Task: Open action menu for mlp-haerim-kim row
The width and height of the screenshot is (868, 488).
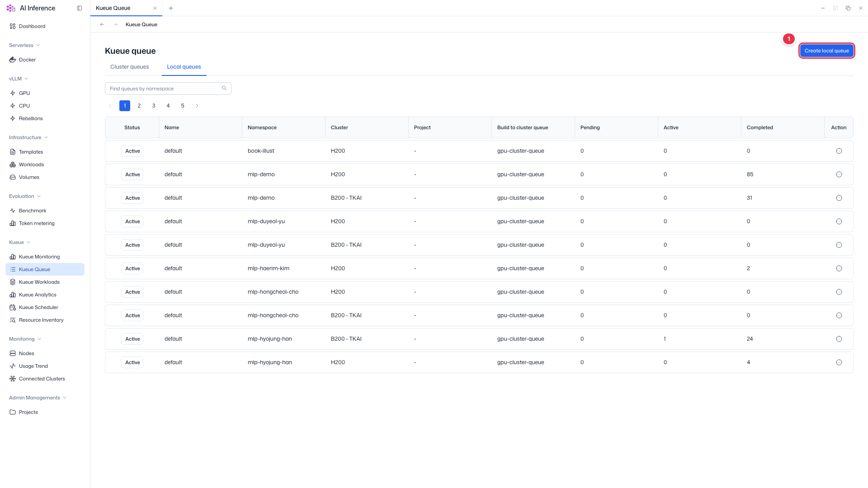Action: [839, 268]
